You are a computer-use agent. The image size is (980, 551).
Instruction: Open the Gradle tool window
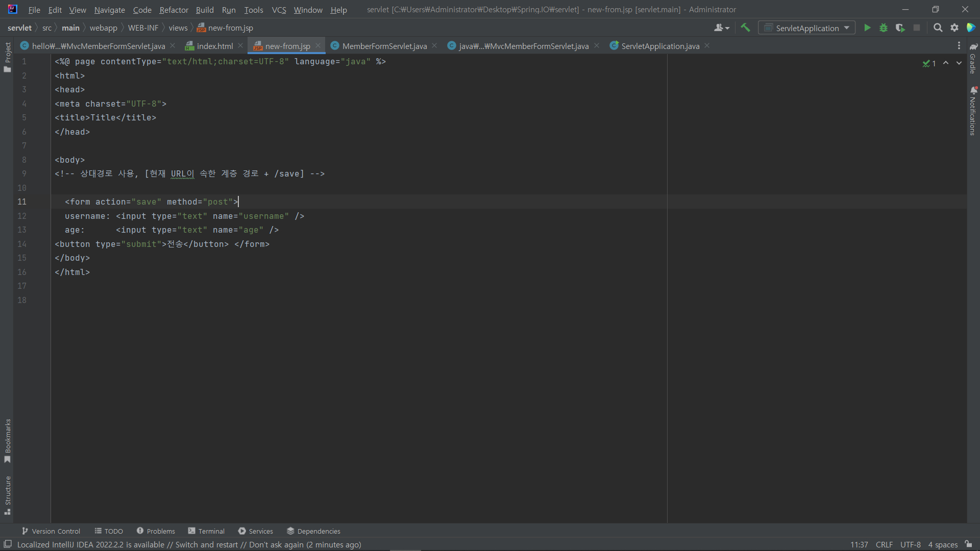click(x=973, y=58)
